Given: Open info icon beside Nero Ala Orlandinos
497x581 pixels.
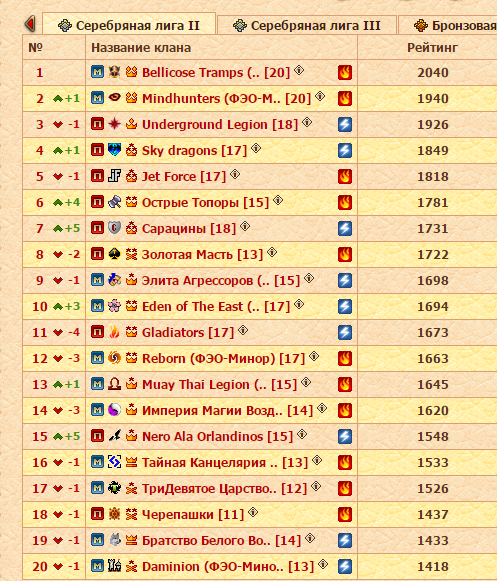Looking at the screenshot, I should 302,434.
